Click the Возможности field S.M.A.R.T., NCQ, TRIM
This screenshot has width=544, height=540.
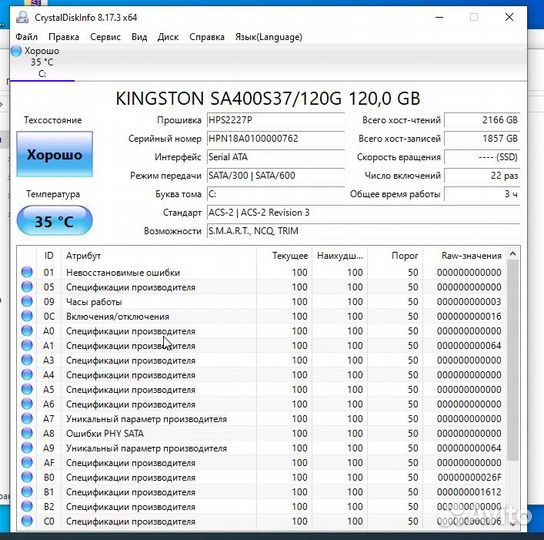pos(364,231)
